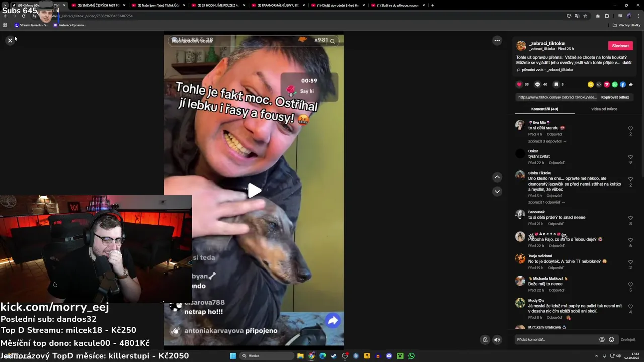
Task: Open Všechny záložky bookmarks folder
Action: tap(626, 25)
